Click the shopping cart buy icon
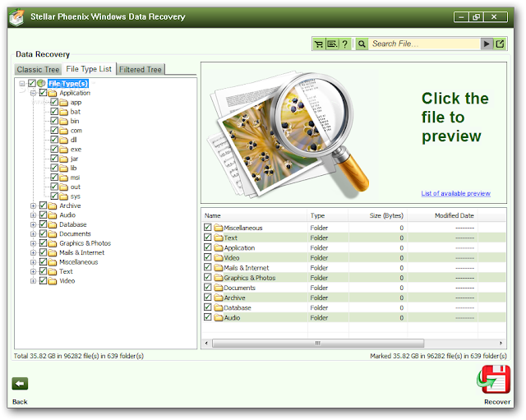 (319, 44)
